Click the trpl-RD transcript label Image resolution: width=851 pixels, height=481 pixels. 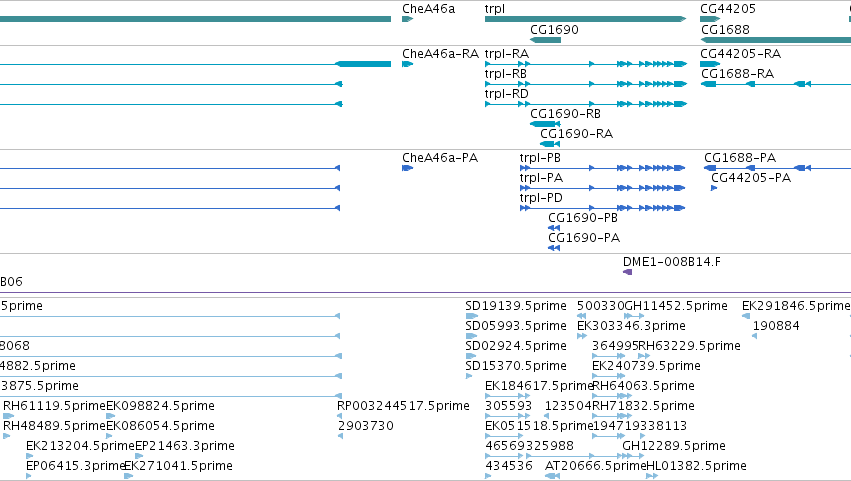pos(506,94)
